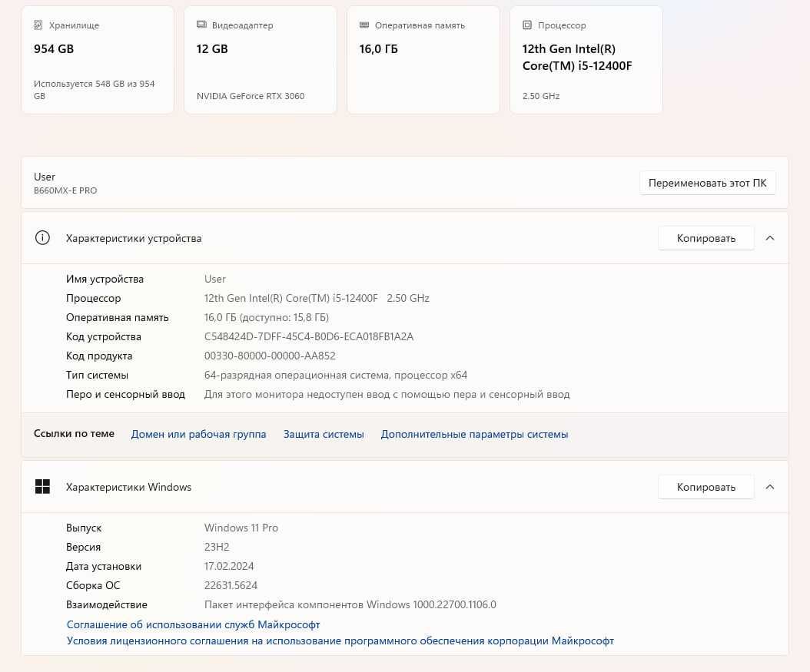Click the Код продукта label
Viewport: 810px width, 672px height.
[99, 356]
